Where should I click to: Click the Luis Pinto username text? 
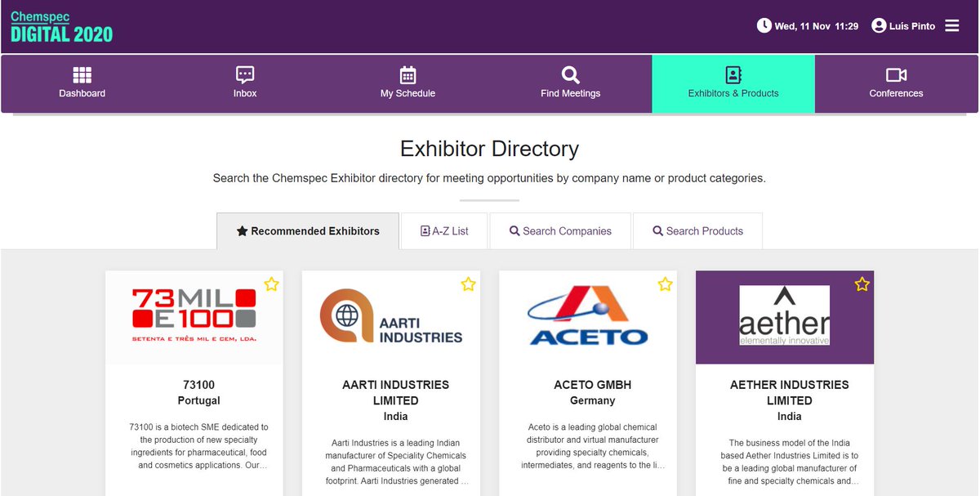(912, 26)
